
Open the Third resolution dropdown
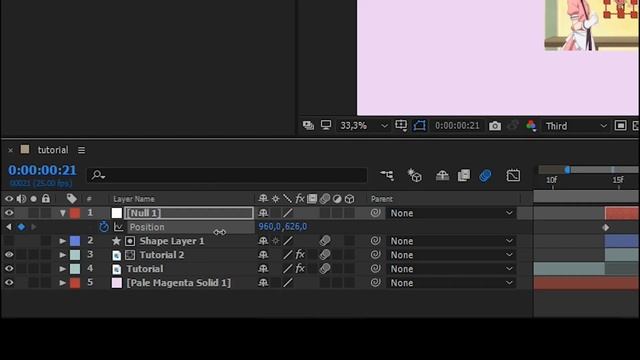[576, 126]
